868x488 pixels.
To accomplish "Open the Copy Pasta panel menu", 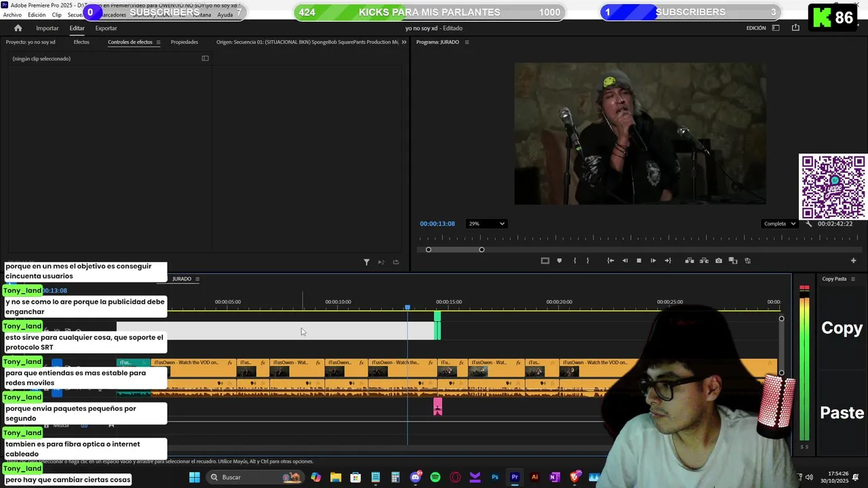I will point(853,279).
